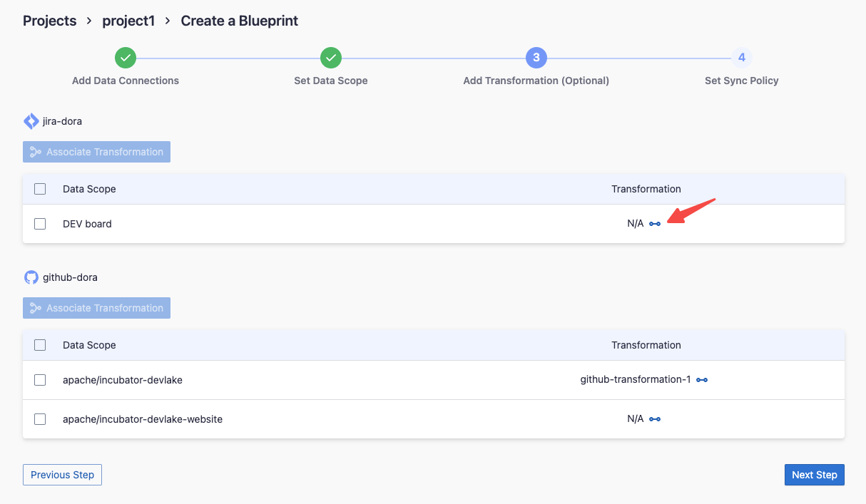Screen dimensions: 866x504
Task: Check the DEV board checkbox
Action: point(40,224)
